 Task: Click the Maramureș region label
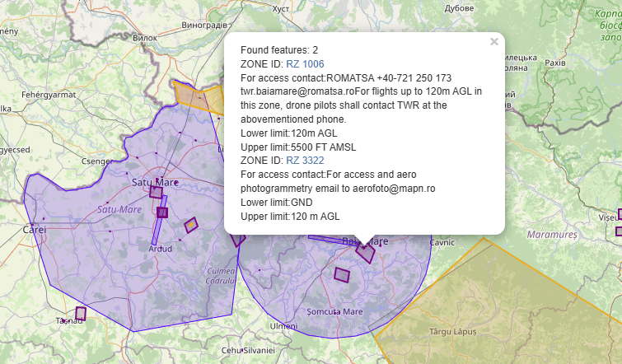(552, 235)
